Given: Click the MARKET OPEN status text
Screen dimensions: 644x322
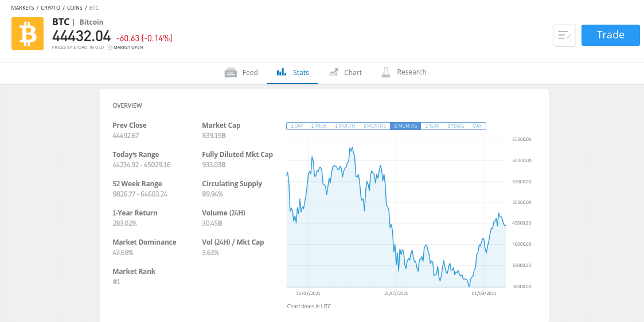Looking at the screenshot, I should [x=128, y=48].
